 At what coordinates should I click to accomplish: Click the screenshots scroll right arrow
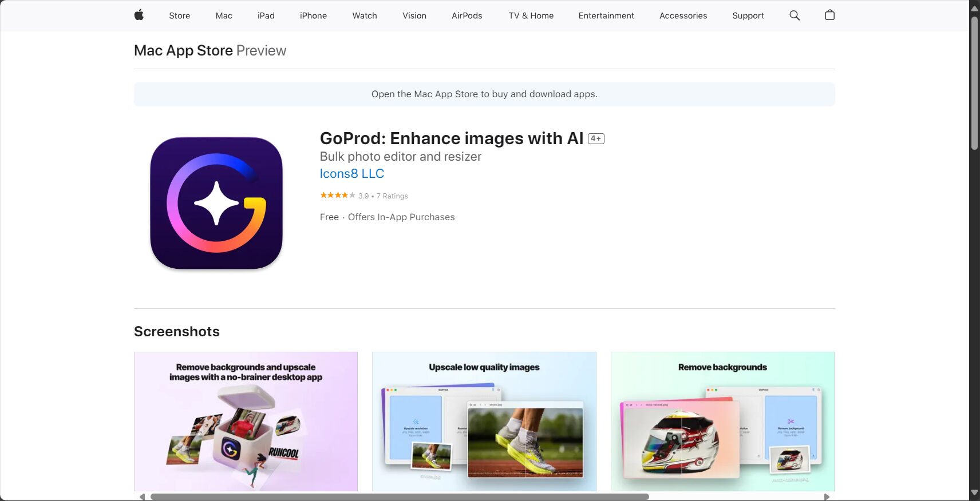[x=827, y=497]
